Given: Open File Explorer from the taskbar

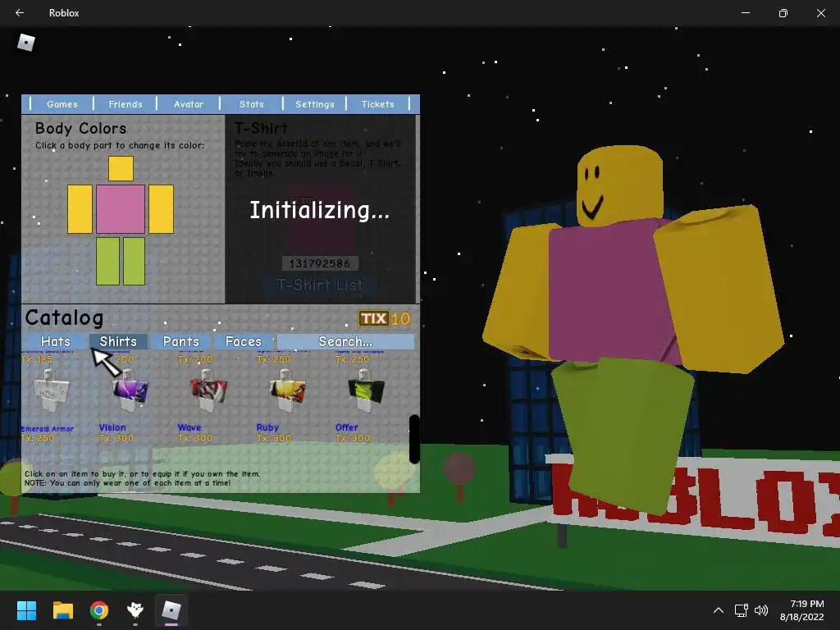Looking at the screenshot, I should click(x=62, y=610).
